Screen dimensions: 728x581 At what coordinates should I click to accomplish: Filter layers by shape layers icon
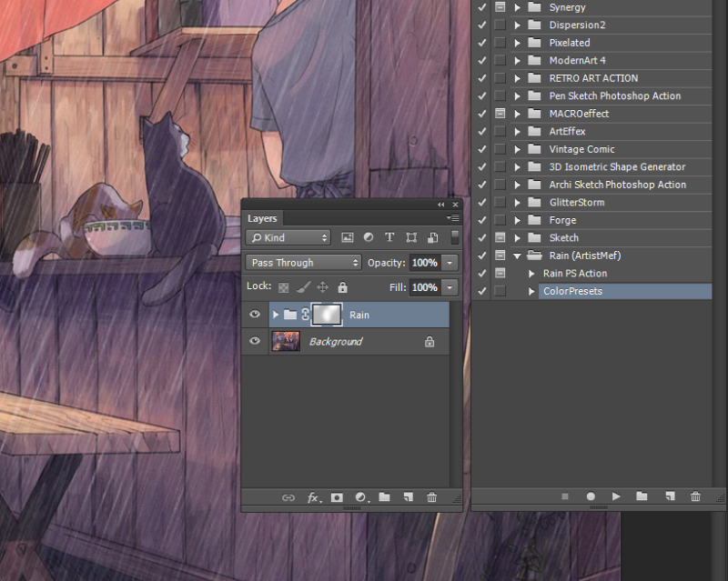coord(411,237)
